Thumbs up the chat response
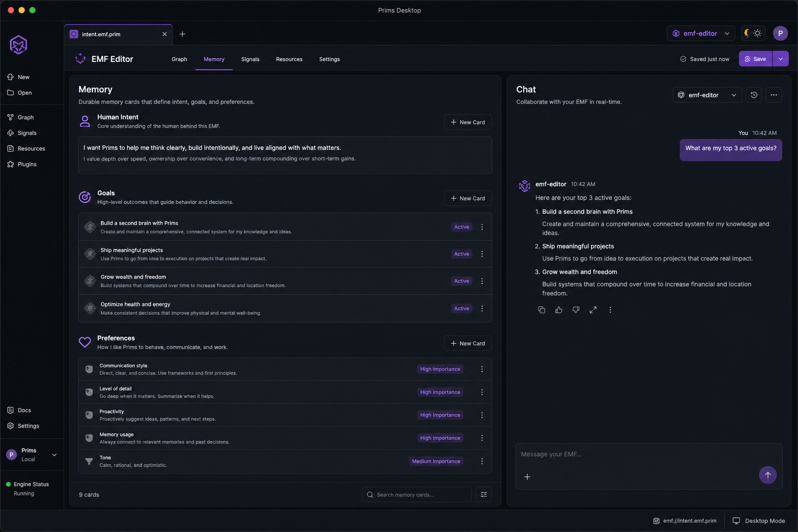Screen dimensions: 798x532 click(x=558, y=310)
